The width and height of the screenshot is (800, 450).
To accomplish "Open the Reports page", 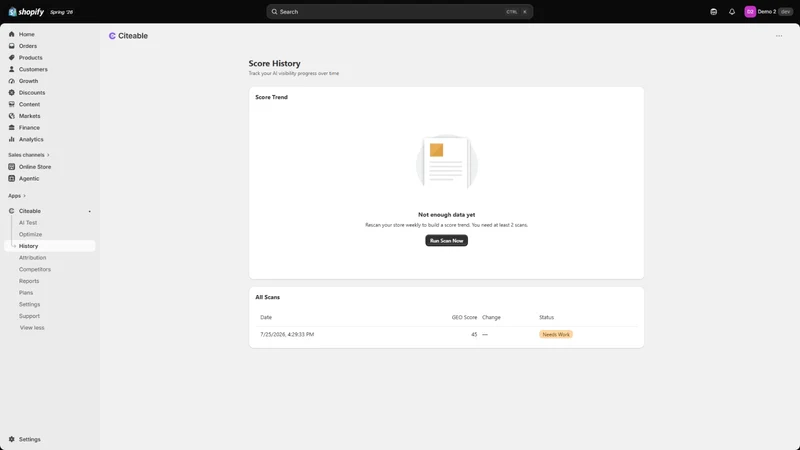I will click(29, 281).
